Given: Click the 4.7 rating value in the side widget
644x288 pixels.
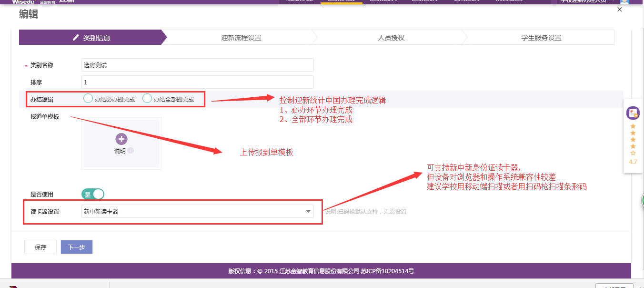Looking at the screenshot, I should (x=633, y=162).
